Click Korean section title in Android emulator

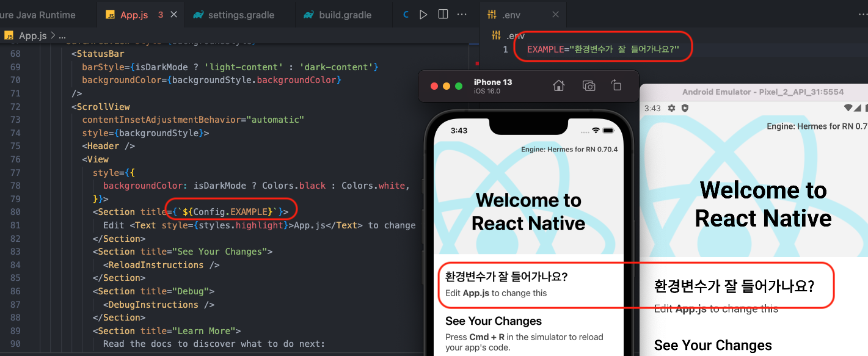click(x=734, y=286)
